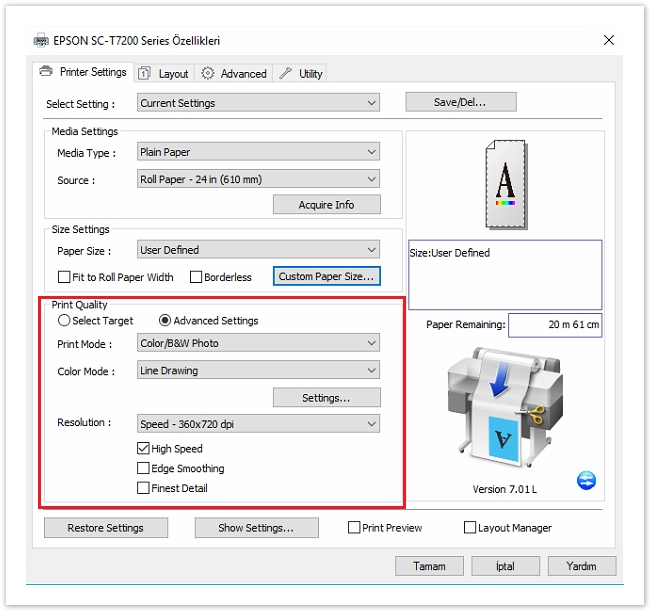The width and height of the screenshot is (650, 611).
Task: Click the Version 7.01 L text
Action: click(x=504, y=489)
